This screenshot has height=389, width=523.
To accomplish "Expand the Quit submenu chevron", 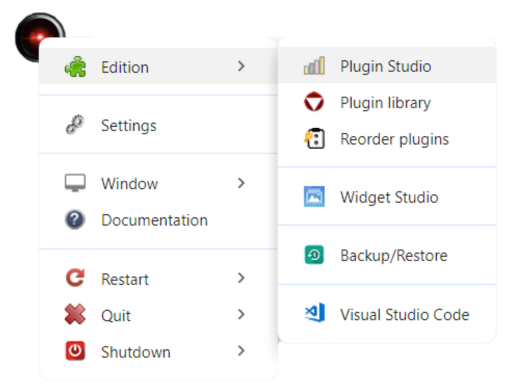I will 241,314.
